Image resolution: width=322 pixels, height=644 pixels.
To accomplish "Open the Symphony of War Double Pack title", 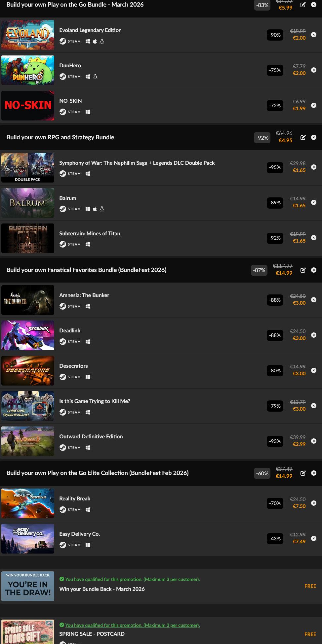I will tap(137, 163).
